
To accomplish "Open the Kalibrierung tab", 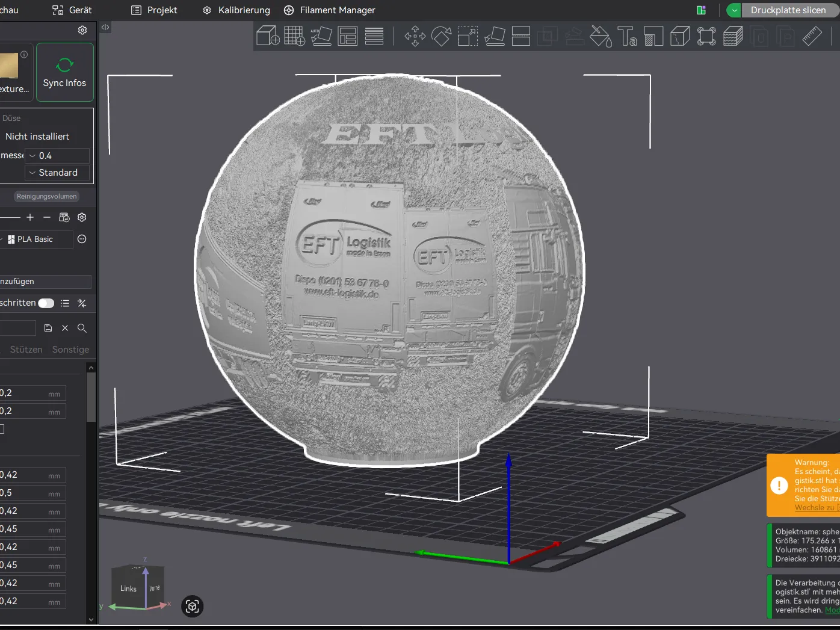I will (236, 10).
